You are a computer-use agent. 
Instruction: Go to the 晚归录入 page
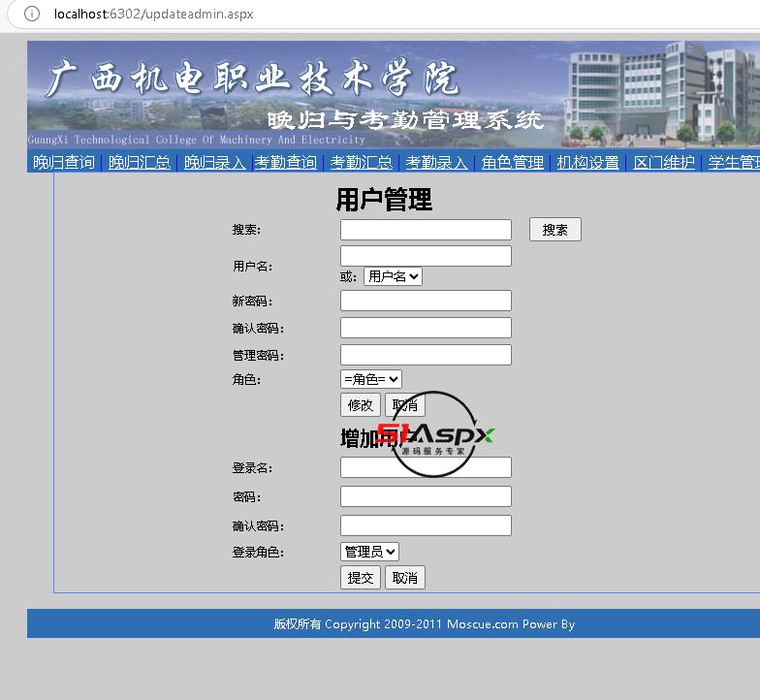[x=215, y=163]
